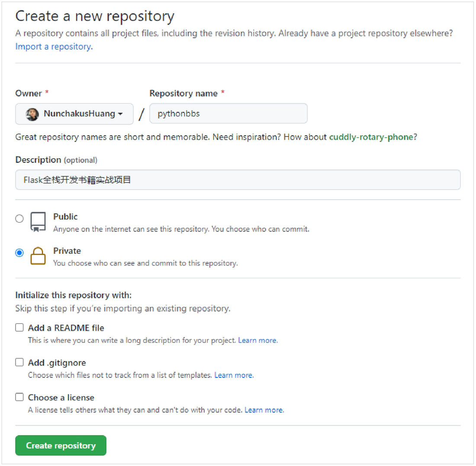Select the Public visibility radio button

(19, 219)
